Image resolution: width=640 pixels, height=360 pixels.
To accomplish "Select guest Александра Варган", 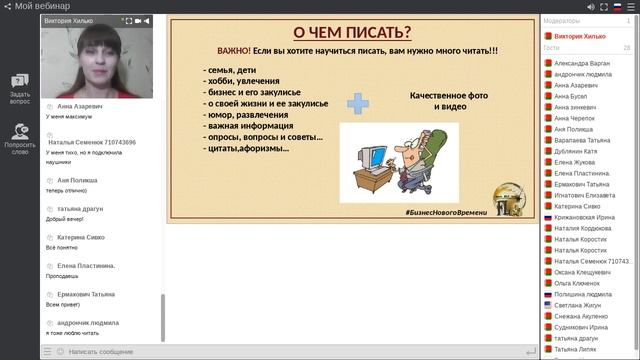I will pos(582,63).
